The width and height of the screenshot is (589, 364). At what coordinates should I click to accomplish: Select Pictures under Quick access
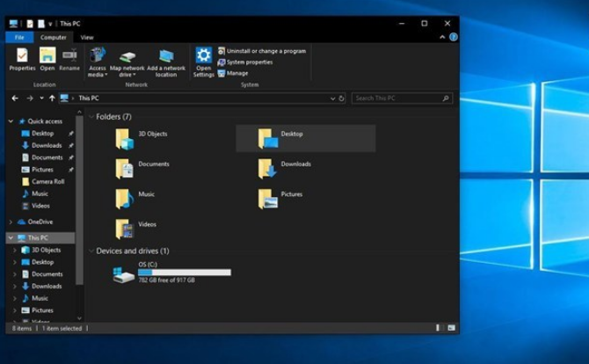pos(42,170)
